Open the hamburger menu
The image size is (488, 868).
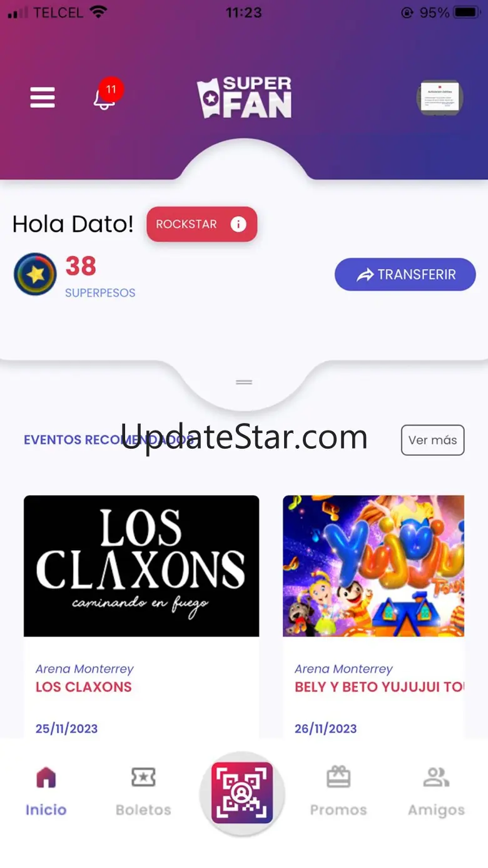click(43, 98)
